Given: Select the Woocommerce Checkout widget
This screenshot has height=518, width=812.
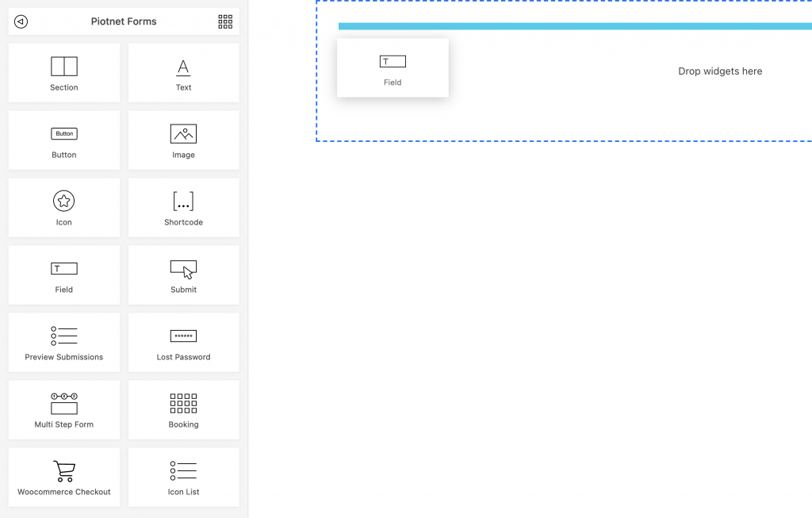Looking at the screenshot, I should pos(64,477).
